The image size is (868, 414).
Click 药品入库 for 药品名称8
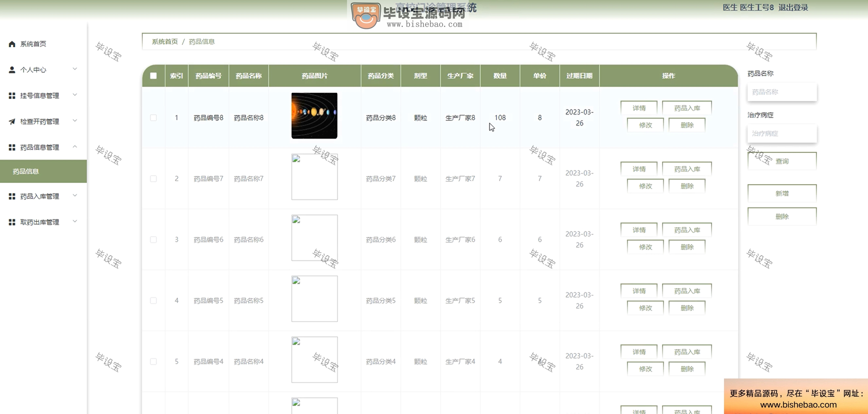687,108
